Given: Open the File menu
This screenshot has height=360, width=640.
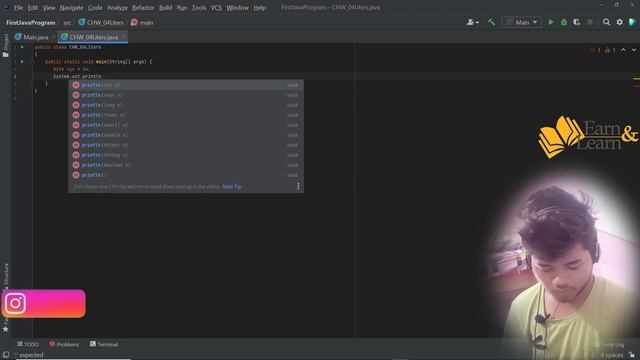Looking at the screenshot, I should pos(18,8).
